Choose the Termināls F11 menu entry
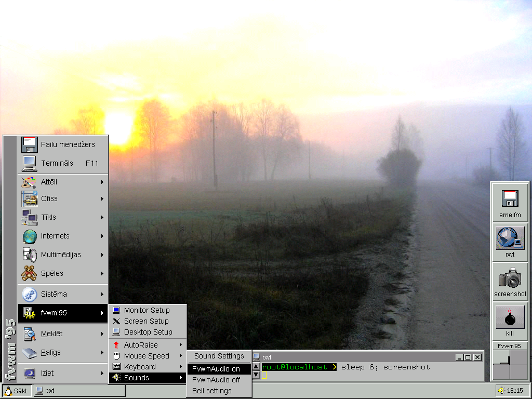Image resolution: width=532 pixels, height=399 pixels. point(63,163)
